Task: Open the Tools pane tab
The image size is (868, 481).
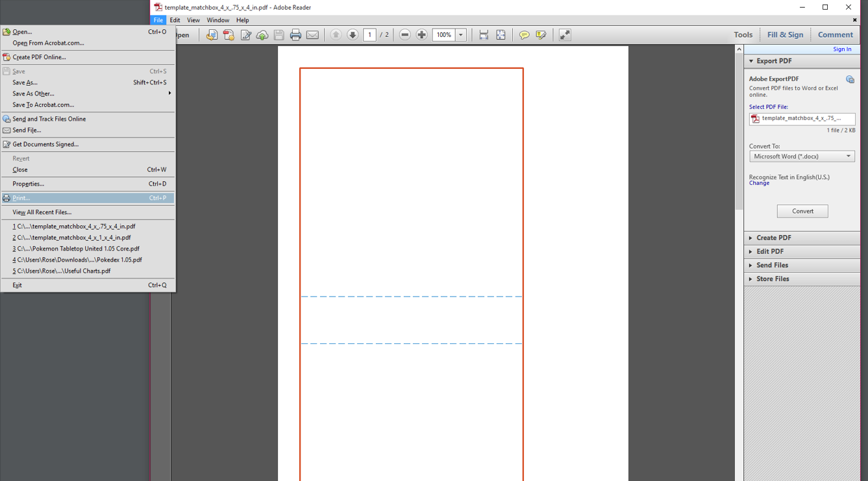Action: click(x=743, y=35)
